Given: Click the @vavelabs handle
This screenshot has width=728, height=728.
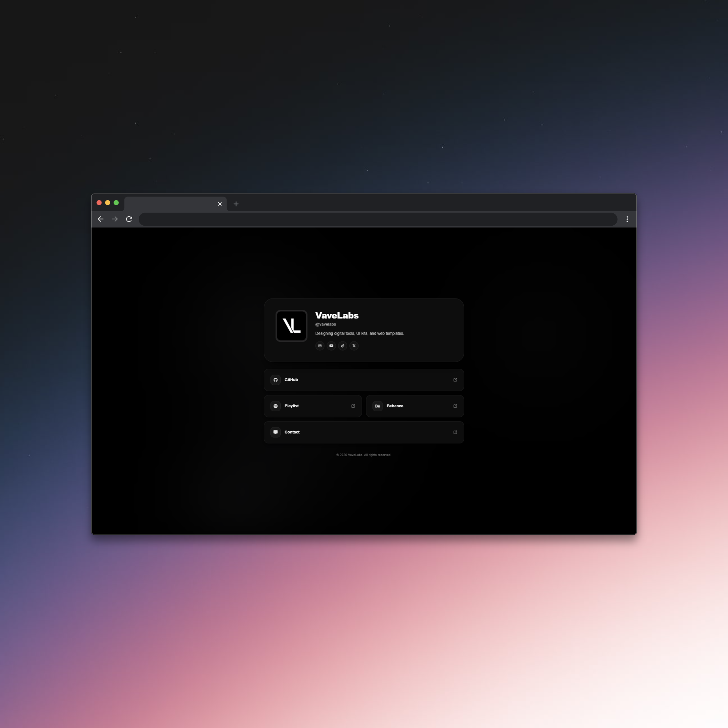Looking at the screenshot, I should tap(325, 324).
